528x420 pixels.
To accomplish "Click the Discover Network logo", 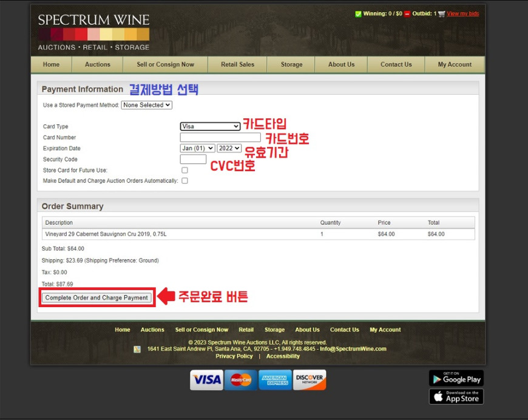I will pos(310,380).
